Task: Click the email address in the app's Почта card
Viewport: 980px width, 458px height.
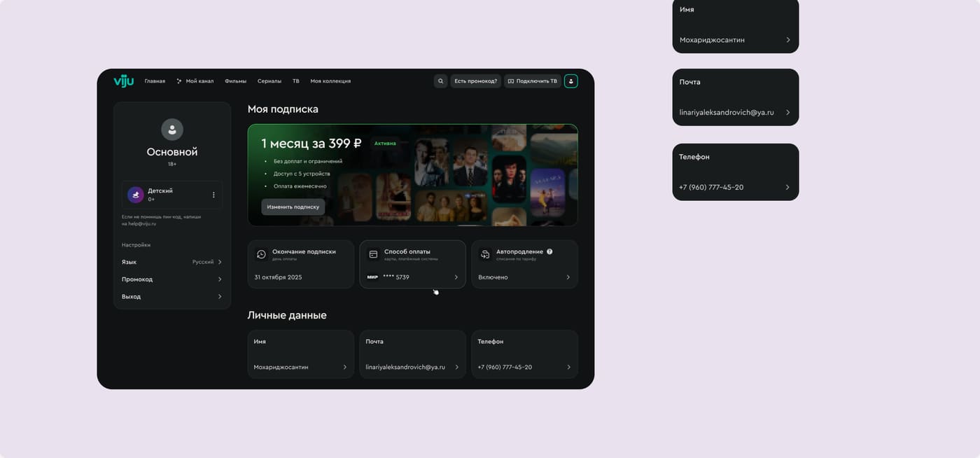Action: coord(405,367)
